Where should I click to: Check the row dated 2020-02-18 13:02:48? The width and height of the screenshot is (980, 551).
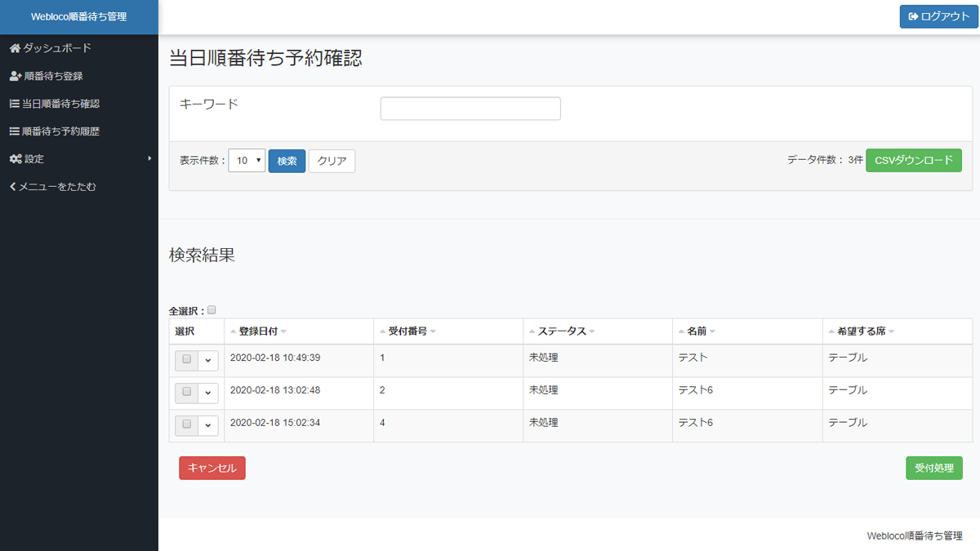(187, 392)
